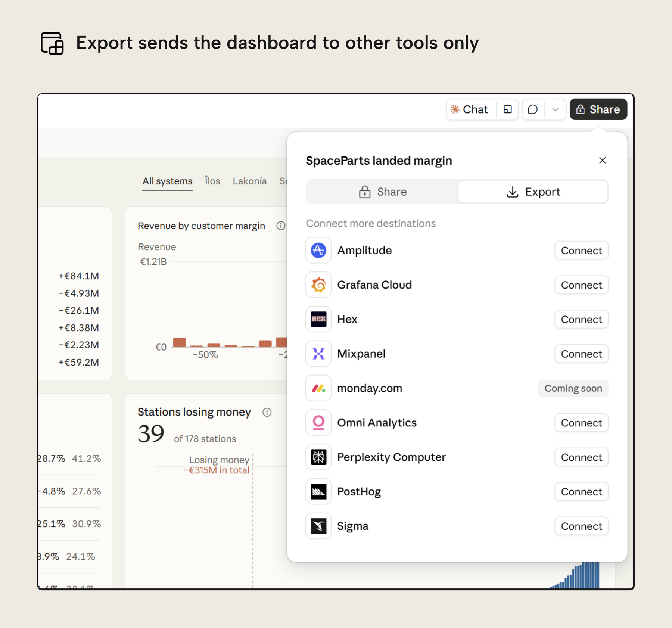Click the Coming soon badge for monday.com
Viewport: 672px width, 628px height.
click(573, 388)
